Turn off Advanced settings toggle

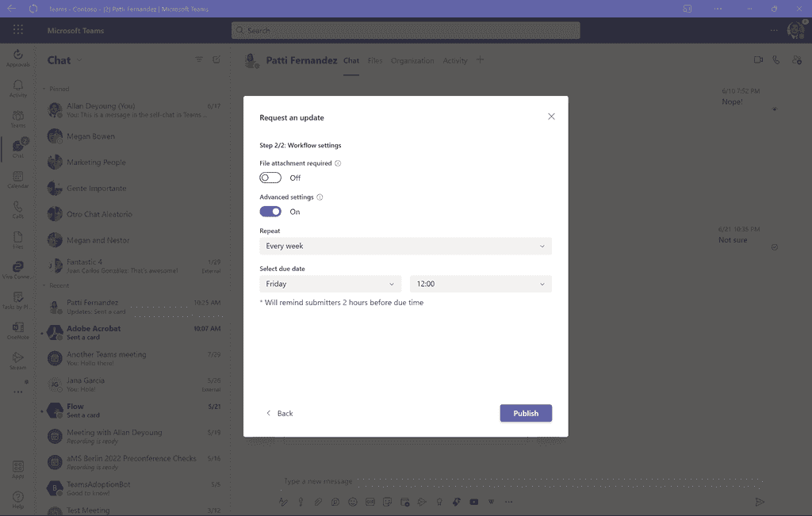click(x=270, y=212)
